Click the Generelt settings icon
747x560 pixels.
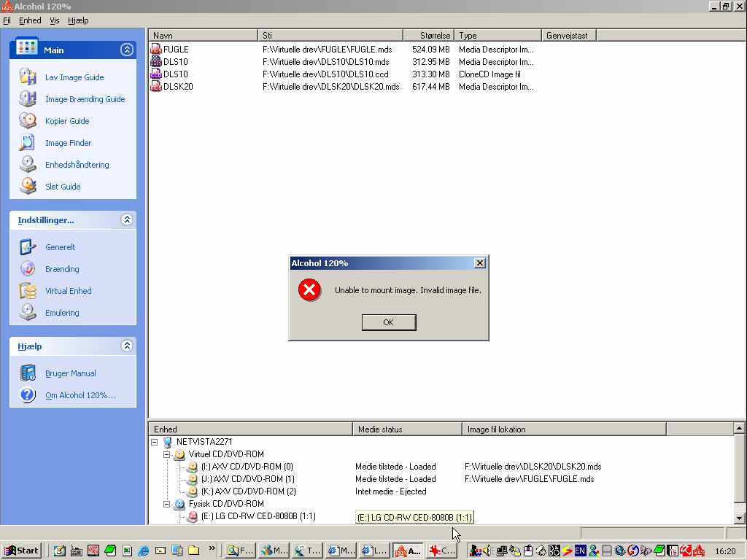click(28, 246)
